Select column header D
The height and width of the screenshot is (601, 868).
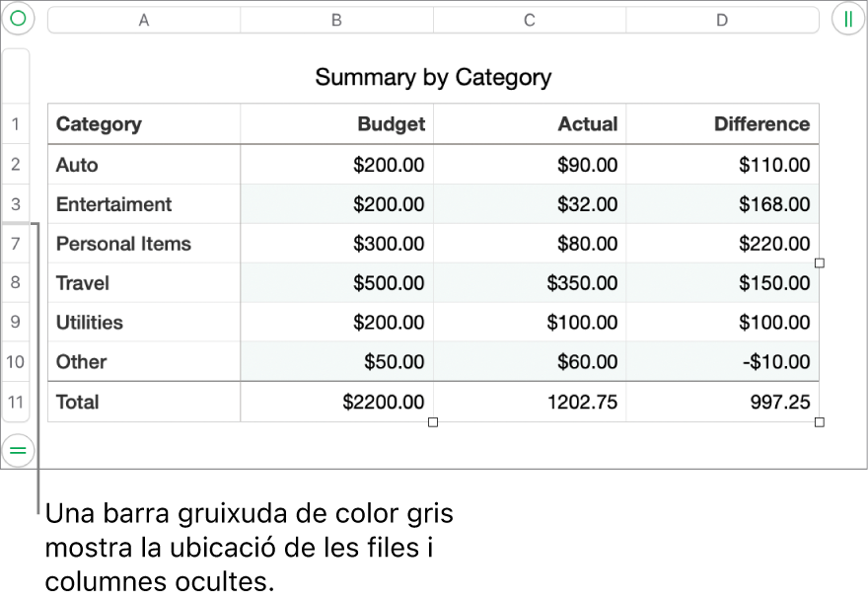tap(723, 18)
